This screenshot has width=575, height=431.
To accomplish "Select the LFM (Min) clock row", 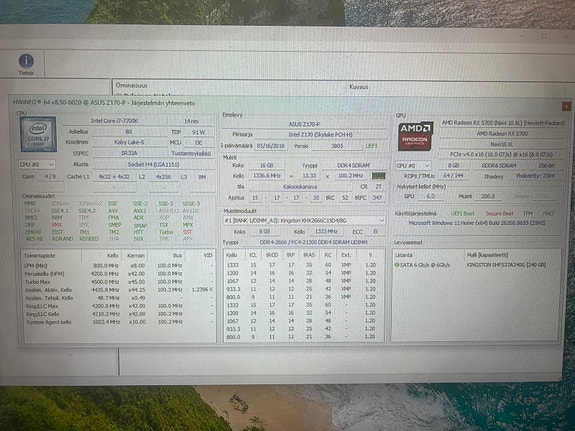I will click(119, 265).
